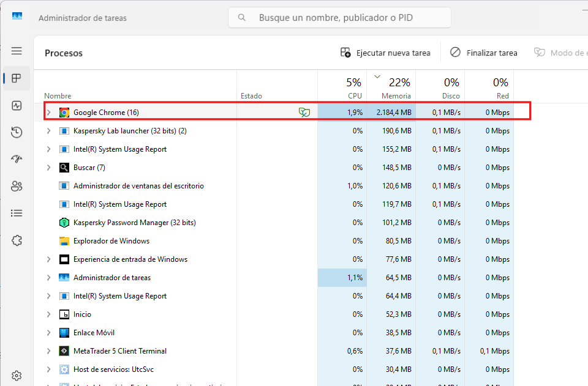Click Finalizar tarea button
Image resolution: width=588 pixels, height=386 pixels.
tap(484, 53)
